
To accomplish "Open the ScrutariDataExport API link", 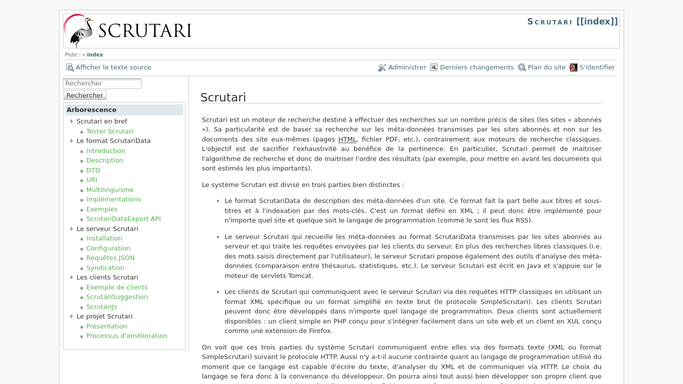I will pyautogui.click(x=124, y=219).
